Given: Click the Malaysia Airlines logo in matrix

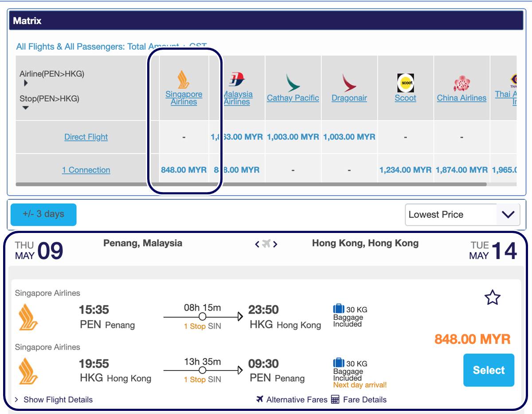Looking at the screenshot, I should tap(237, 80).
